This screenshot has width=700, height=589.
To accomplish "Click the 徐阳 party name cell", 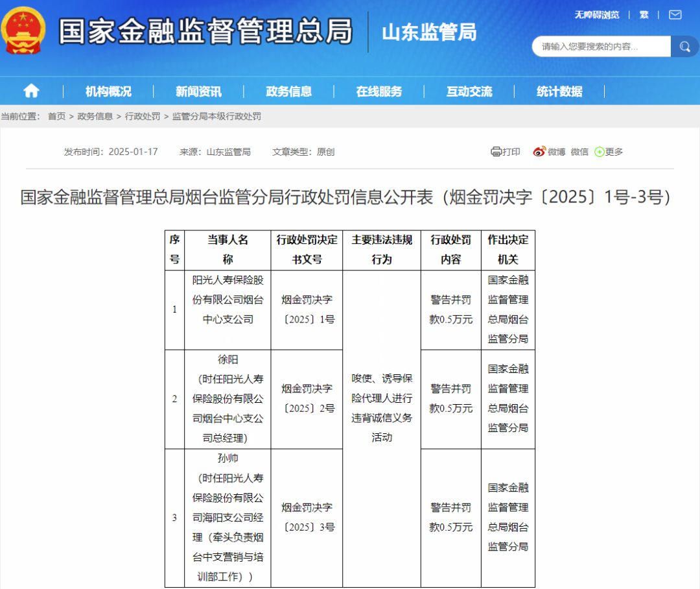I will click(227, 399).
